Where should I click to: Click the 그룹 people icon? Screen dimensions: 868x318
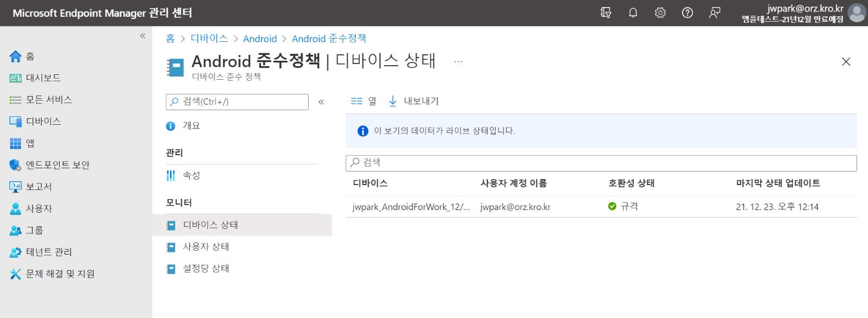click(x=15, y=230)
